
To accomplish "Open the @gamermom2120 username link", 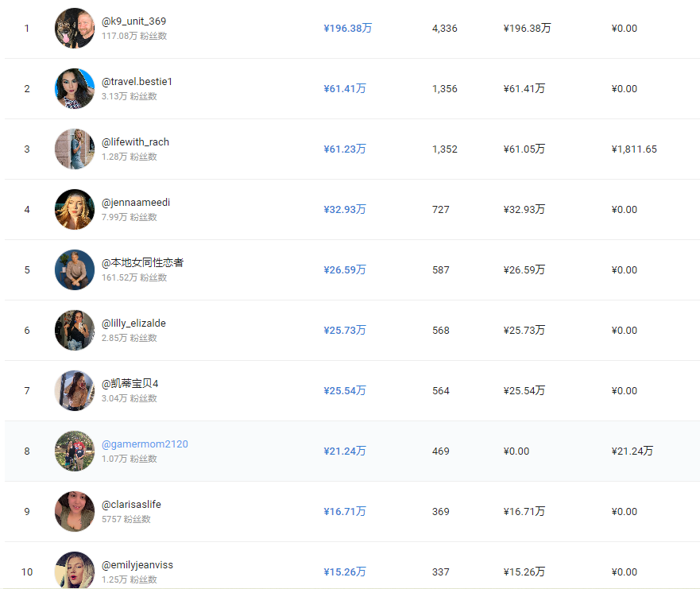I will pyautogui.click(x=145, y=444).
